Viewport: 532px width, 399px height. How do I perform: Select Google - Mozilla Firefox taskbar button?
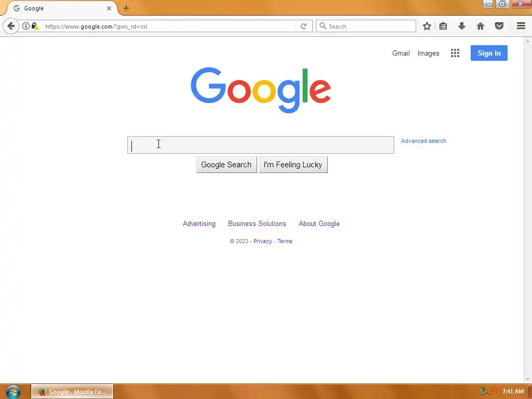tap(72, 392)
